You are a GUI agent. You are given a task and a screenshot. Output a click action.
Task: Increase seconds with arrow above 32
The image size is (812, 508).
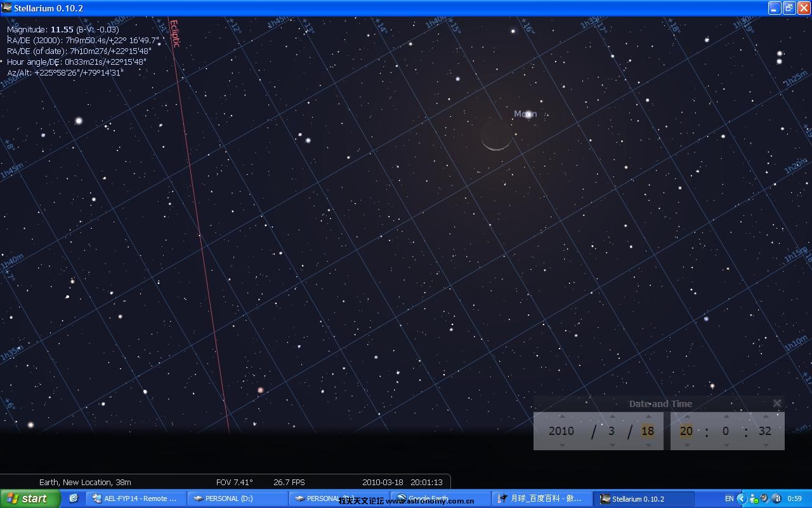coord(765,417)
